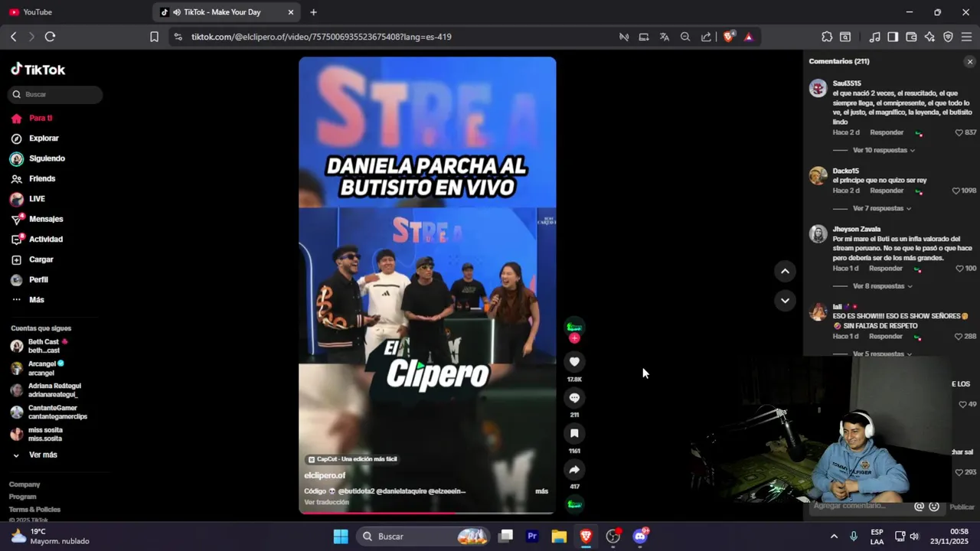
Task: Open Brave Shields lion icon
Action: [728, 37]
